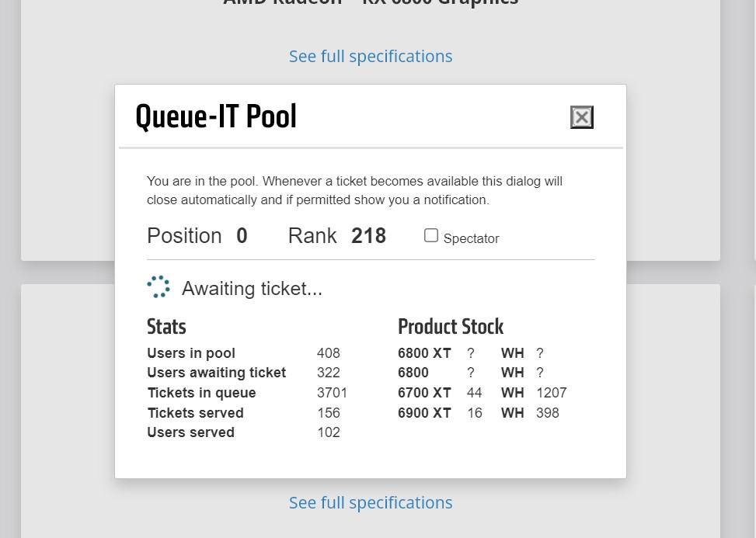
Task: Close the Queue-IT Pool dialog
Action: click(581, 117)
